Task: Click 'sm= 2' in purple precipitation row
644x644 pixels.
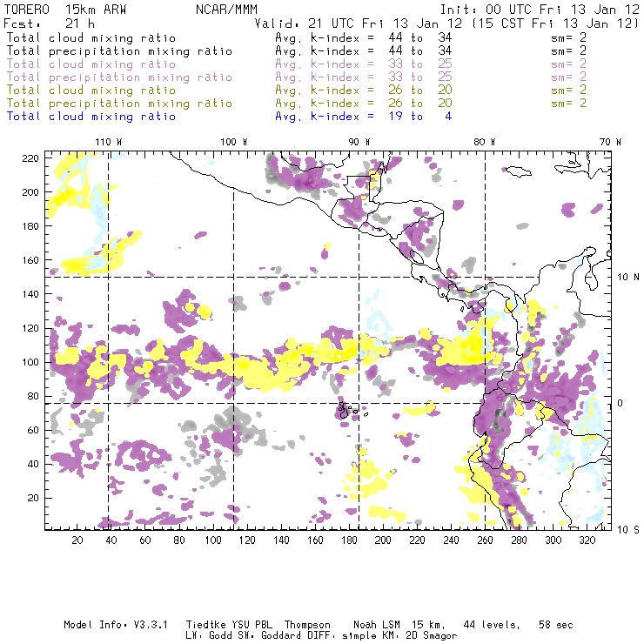Action: tap(568, 77)
